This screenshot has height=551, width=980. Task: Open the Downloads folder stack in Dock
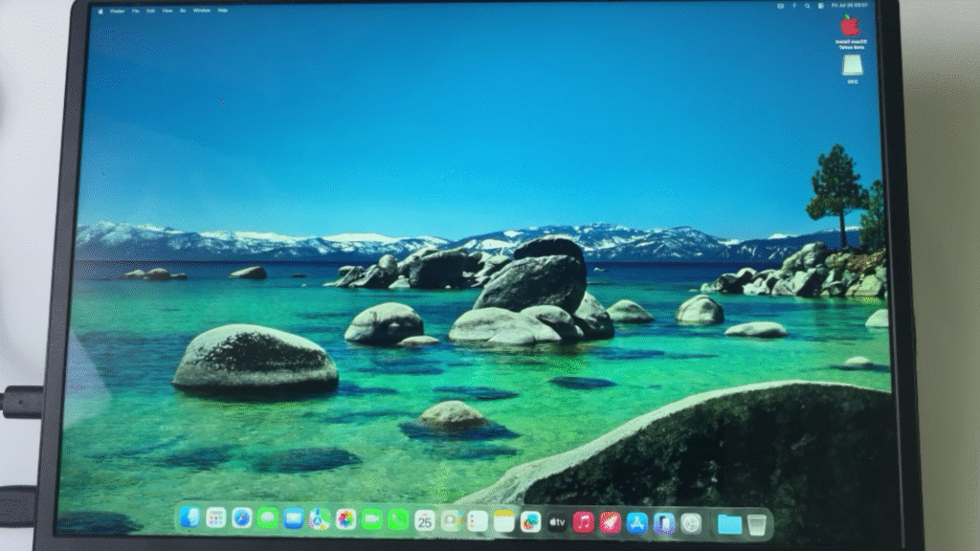(729, 524)
